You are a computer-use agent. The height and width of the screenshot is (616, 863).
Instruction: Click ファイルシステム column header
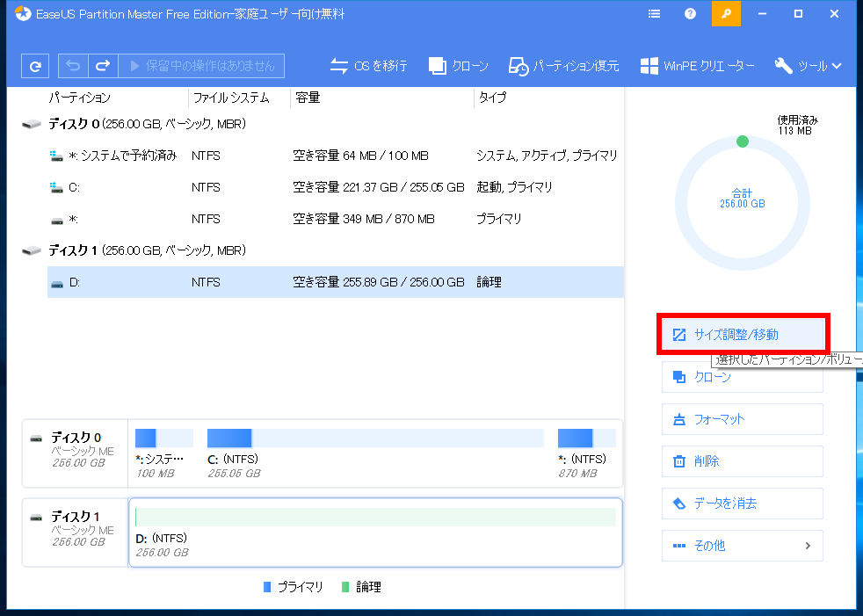pyautogui.click(x=231, y=98)
